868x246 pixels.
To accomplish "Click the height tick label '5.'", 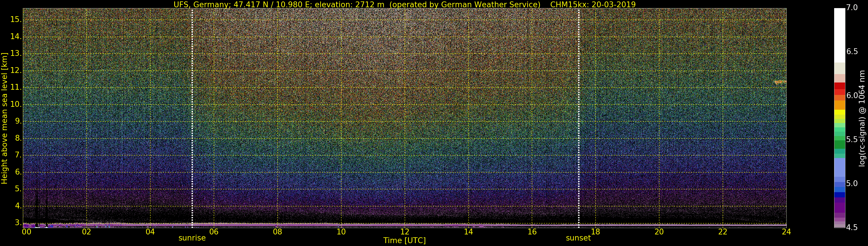I will point(18,189).
